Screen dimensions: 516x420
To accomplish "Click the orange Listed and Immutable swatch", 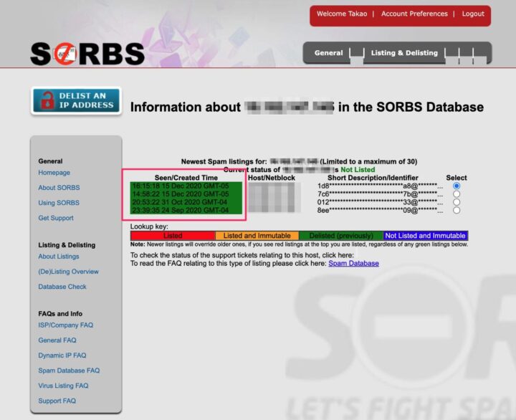I will pyautogui.click(x=257, y=236).
